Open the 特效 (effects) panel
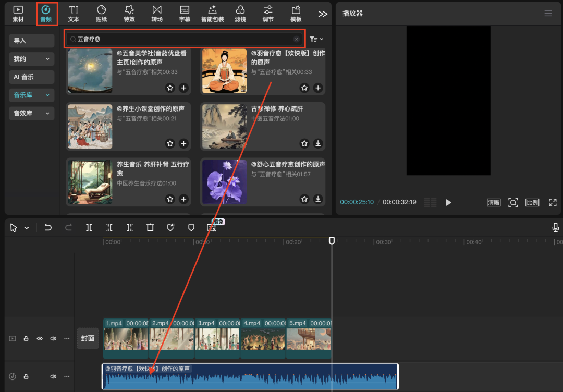The image size is (563, 392). [129, 14]
